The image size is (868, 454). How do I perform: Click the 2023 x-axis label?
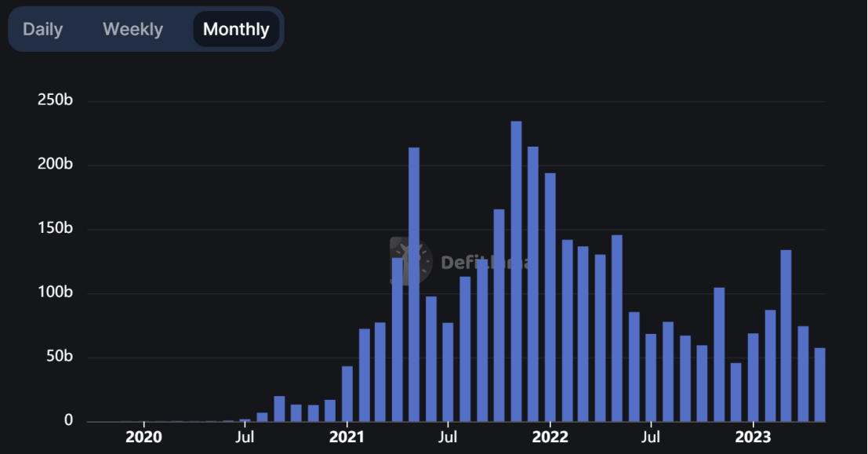coord(753,437)
